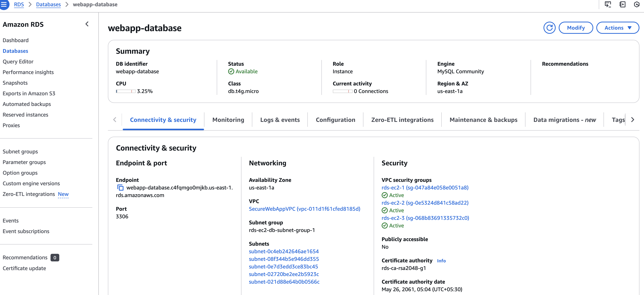Open subnet-021d88e64b0b0566c
Viewport: 644px width, 295px height.
click(x=284, y=282)
